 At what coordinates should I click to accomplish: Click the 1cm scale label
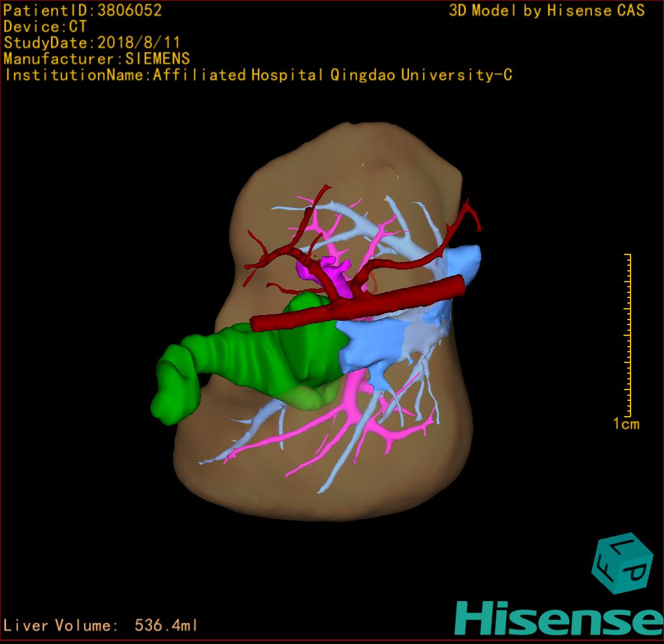click(x=625, y=424)
